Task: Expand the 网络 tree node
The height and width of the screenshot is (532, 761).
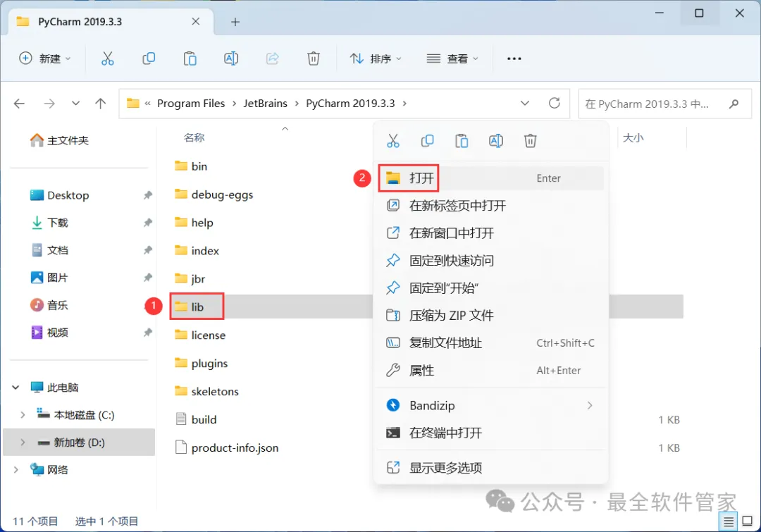Action: (16, 469)
